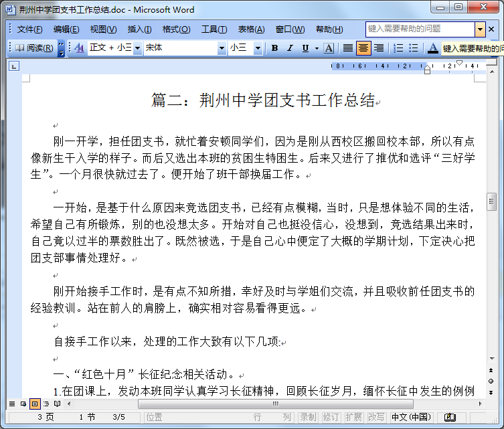
Task: Open the 小三 font size dropdown arrow
Action: (258, 48)
